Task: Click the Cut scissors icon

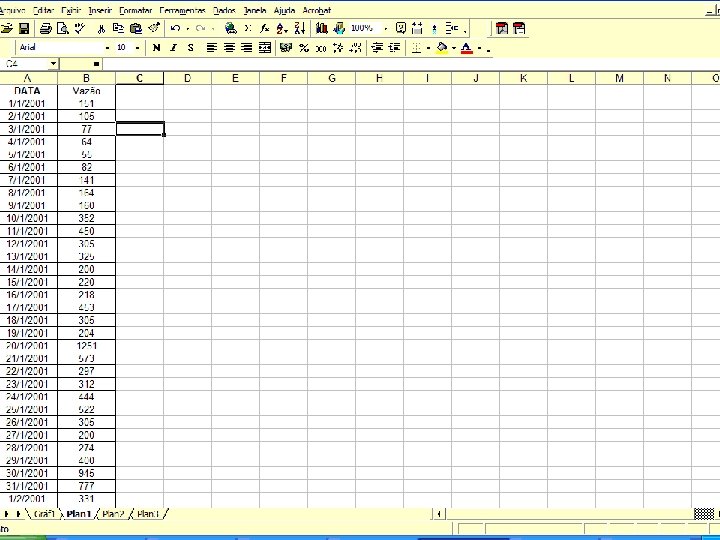Action: pos(101,28)
